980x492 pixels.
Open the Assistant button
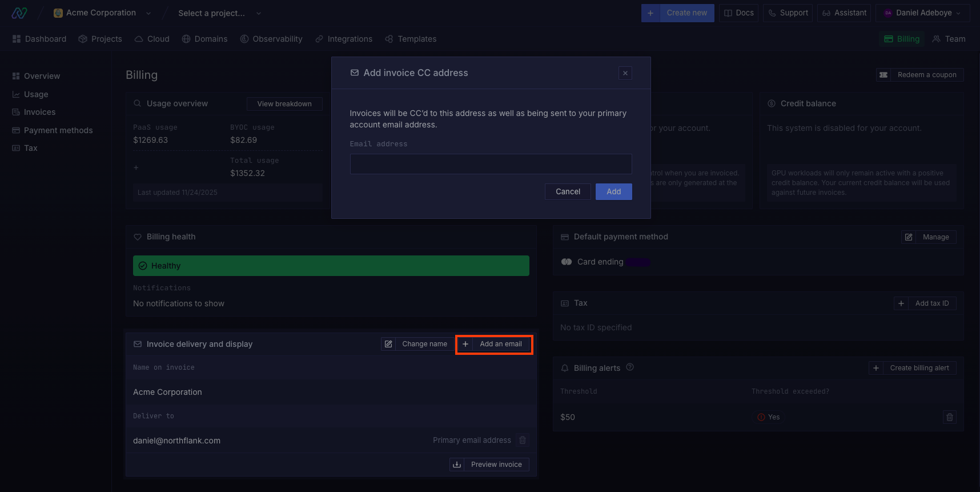coord(844,13)
